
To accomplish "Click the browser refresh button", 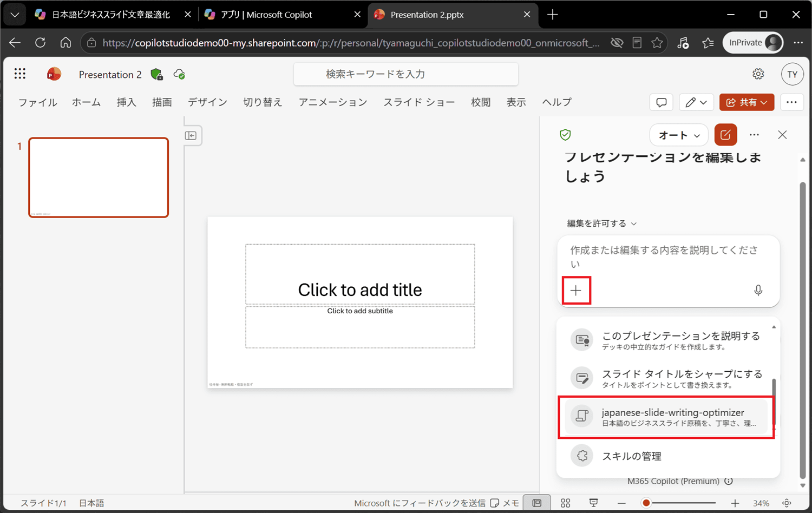I will coord(40,43).
